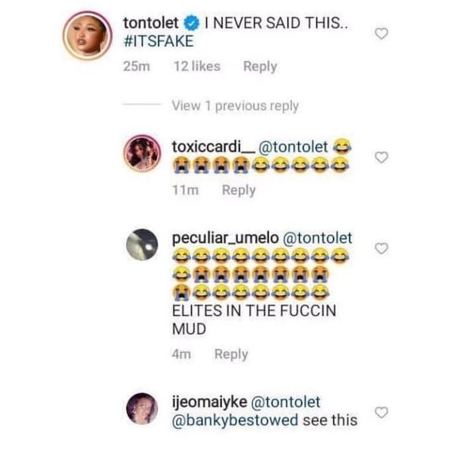Like tontolet's comment with the heart
The image size is (476, 454).
click(x=381, y=34)
